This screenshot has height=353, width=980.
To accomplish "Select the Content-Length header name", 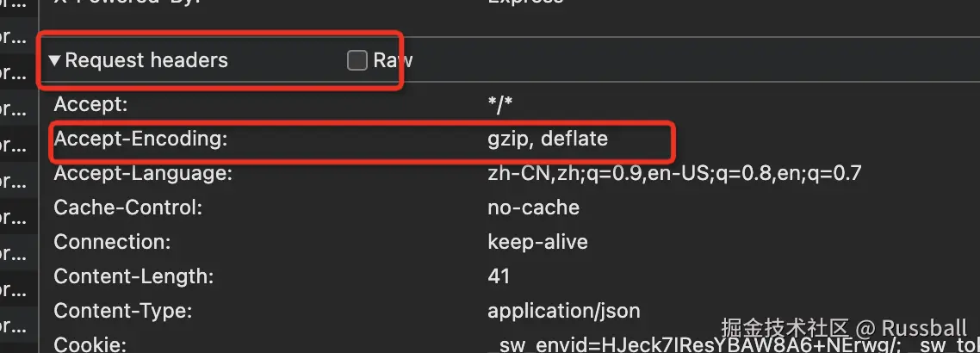I will [x=133, y=276].
